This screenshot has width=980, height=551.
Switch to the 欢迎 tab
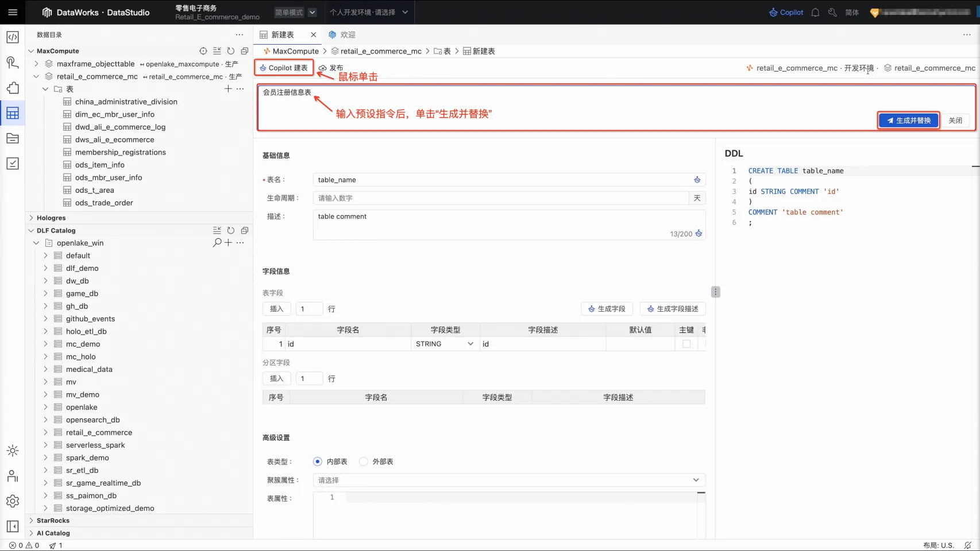(x=342, y=34)
